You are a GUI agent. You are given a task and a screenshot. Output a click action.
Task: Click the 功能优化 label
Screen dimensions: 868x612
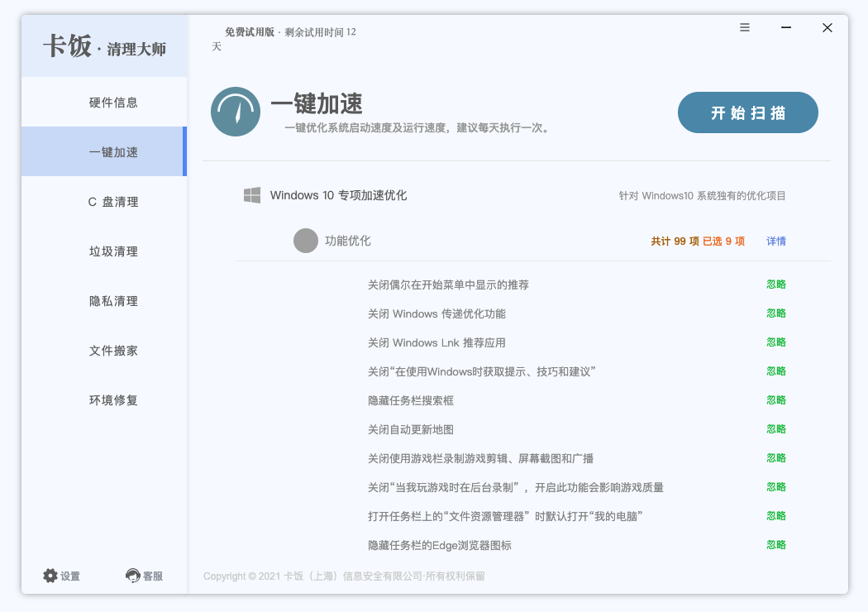tap(348, 241)
